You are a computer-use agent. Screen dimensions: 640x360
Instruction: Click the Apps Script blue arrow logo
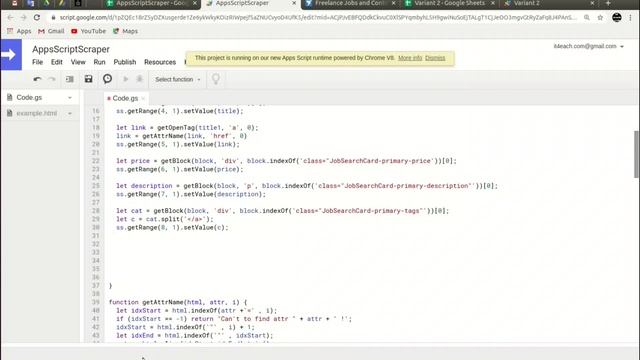(11, 55)
